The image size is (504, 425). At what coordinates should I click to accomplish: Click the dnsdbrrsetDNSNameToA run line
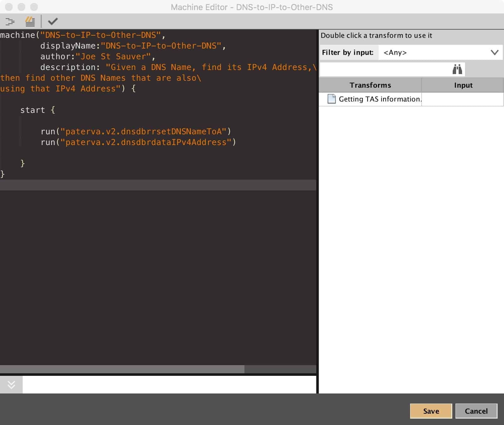coord(136,131)
